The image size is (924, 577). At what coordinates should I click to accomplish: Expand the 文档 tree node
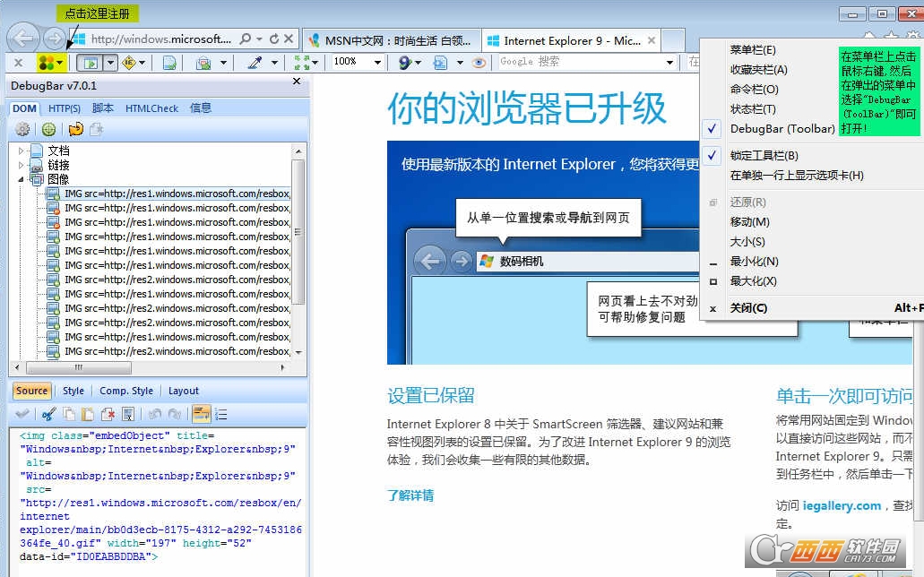tap(22, 151)
